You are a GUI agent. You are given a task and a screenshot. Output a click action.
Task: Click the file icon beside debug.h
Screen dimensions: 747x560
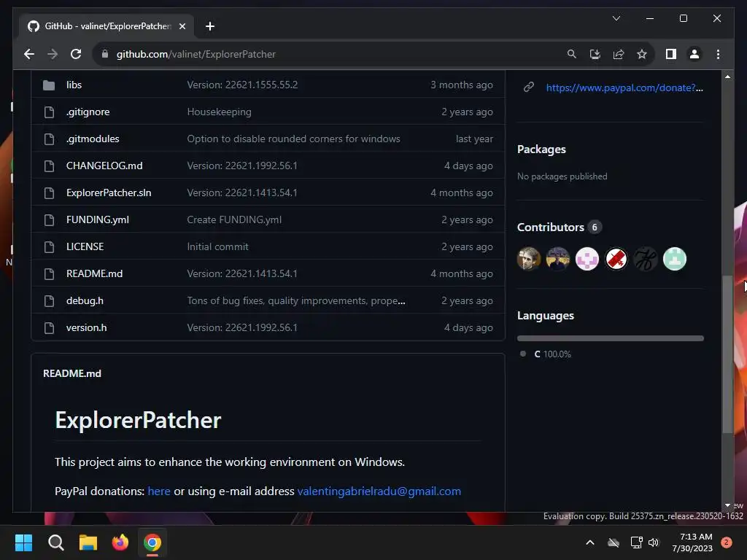coord(49,301)
